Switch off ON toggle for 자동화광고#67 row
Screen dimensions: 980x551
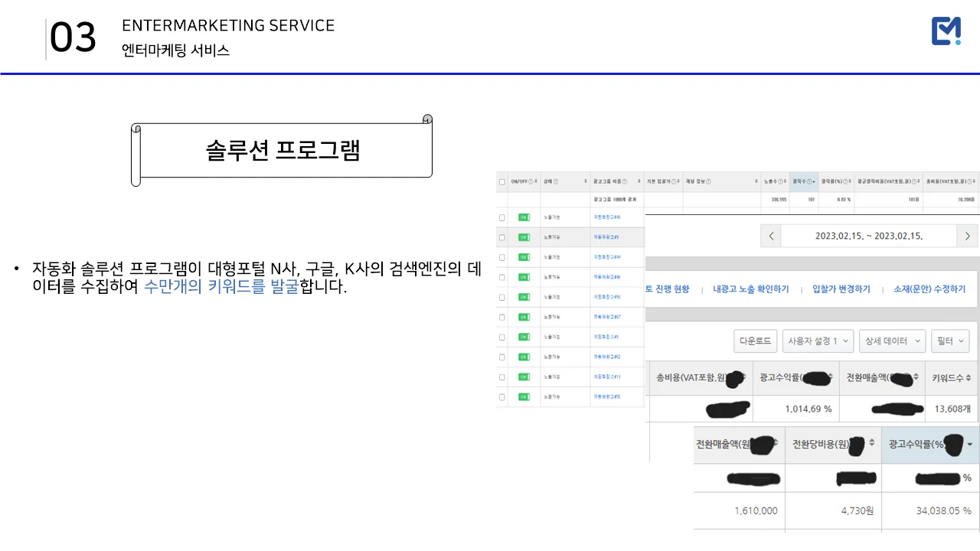(x=524, y=317)
